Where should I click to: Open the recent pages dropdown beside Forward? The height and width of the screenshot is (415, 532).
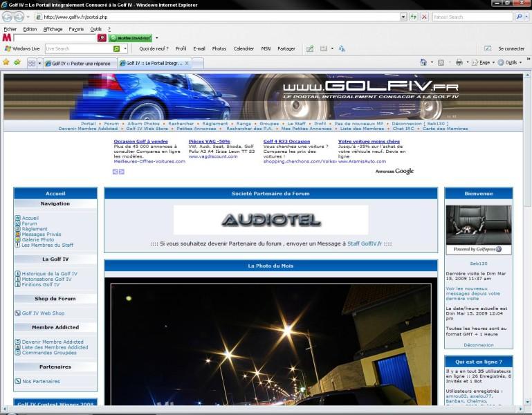[x=28, y=17]
